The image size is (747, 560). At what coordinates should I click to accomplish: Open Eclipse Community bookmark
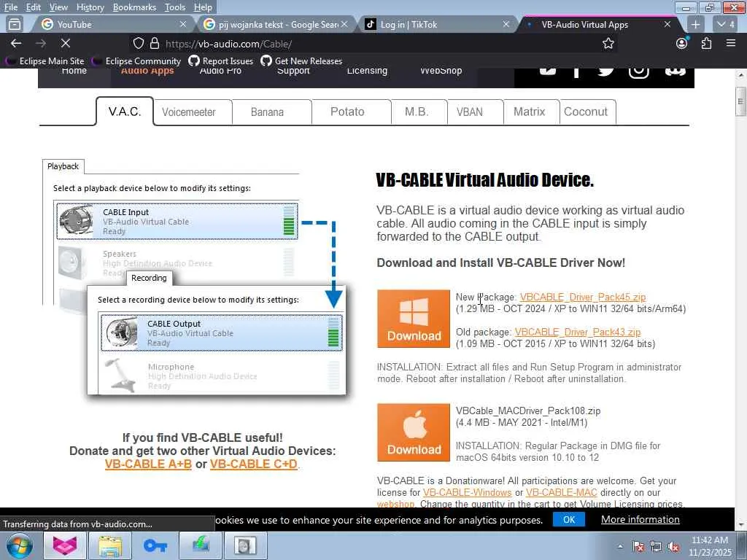tap(138, 61)
